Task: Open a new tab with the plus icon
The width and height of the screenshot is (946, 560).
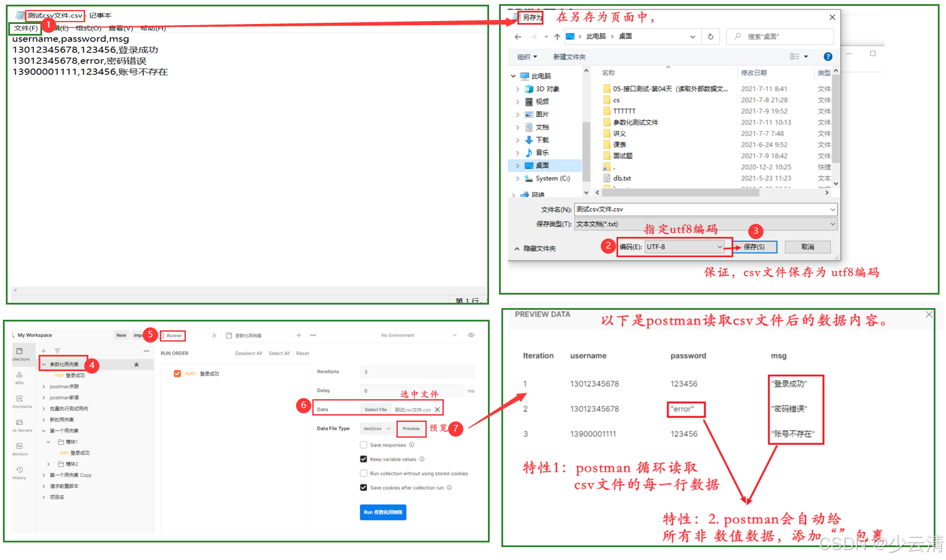Action: pyautogui.click(x=299, y=335)
